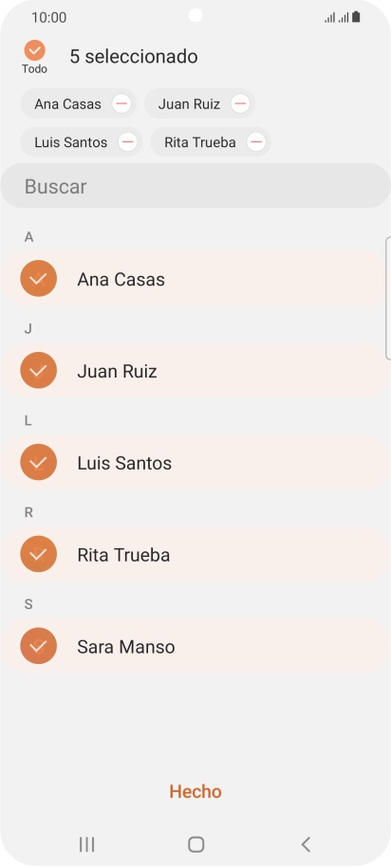Screen dimensions: 391x868
Task: Uncheck Luis Santos in the contact list
Action: point(38,462)
